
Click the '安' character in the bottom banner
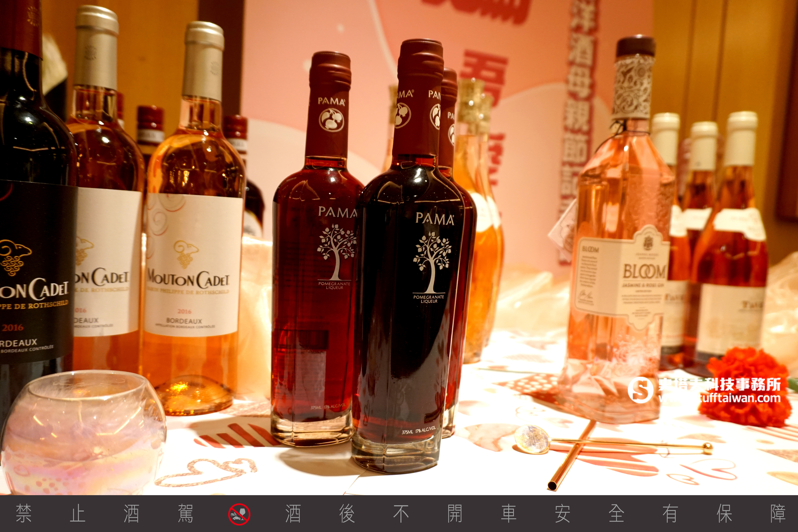coord(563,514)
